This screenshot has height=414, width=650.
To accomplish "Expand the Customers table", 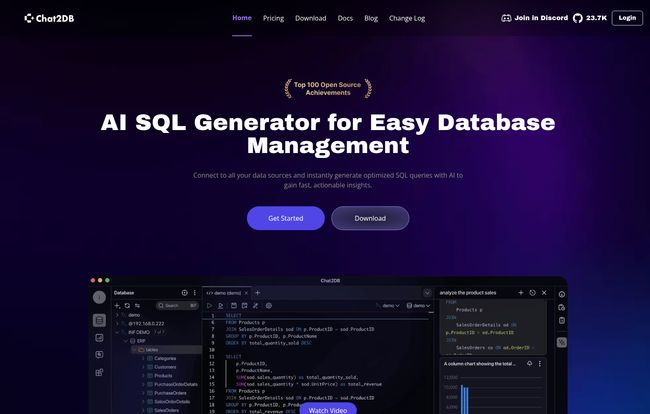I will tap(143, 367).
